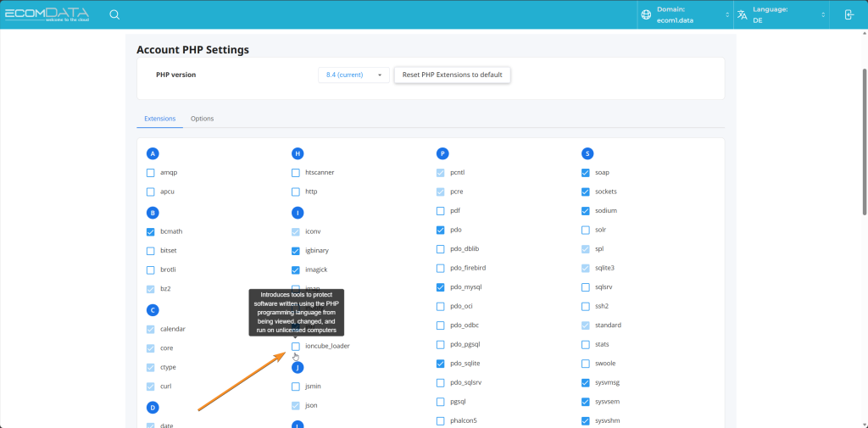Screen dimensions: 868x428
Task: Click the pdo_mysql extension label
Action: [x=467, y=287]
